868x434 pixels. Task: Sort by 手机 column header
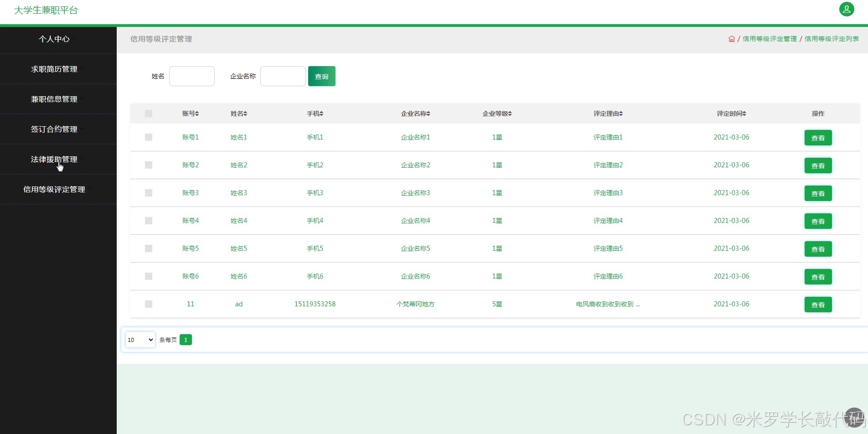[315, 114]
